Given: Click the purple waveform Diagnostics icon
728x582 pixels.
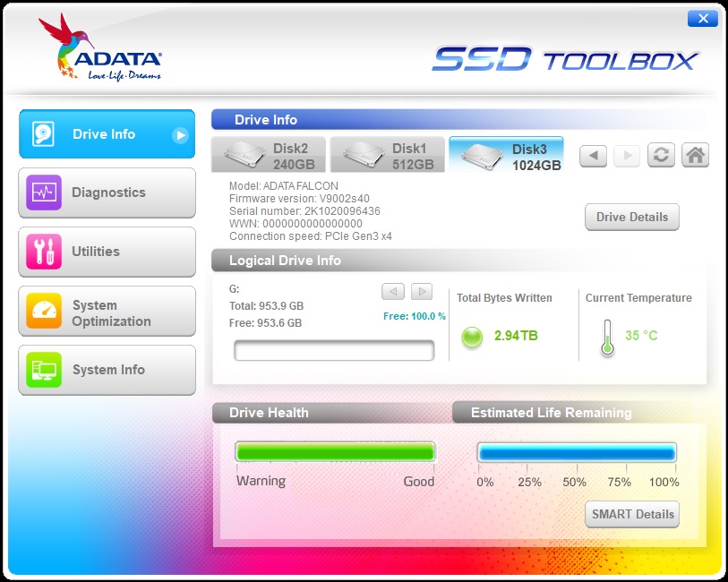Looking at the screenshot, I should tap(44, 193).
